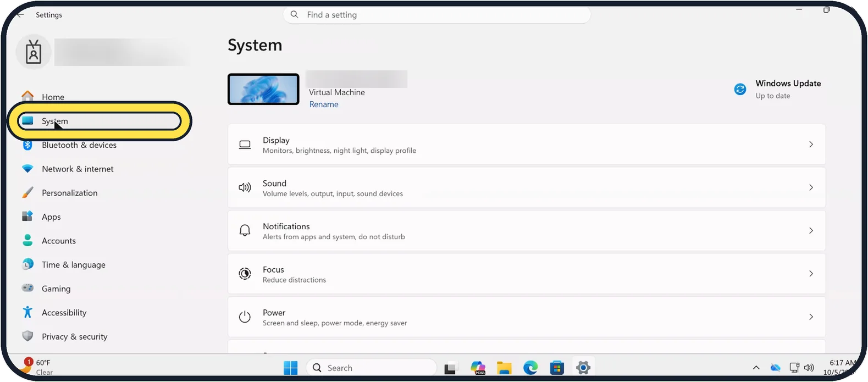The width and height of the screenshot is (868, 382).
Task: Click the Accessibility figure icon
Action: coord(27,312)
